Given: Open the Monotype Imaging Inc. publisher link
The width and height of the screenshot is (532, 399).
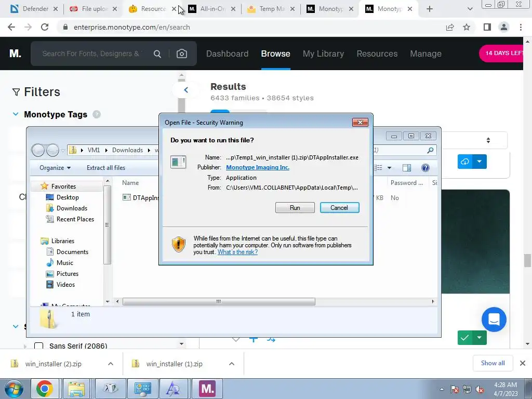Looking at the screenshot, I should tap(258, 167).
